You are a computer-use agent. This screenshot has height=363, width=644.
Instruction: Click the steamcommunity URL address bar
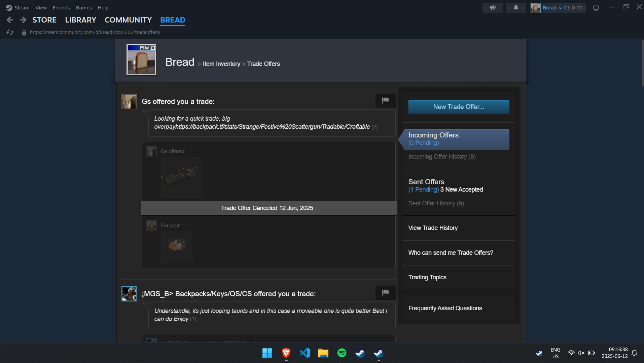pyautogui.click(x=95, y=32)
